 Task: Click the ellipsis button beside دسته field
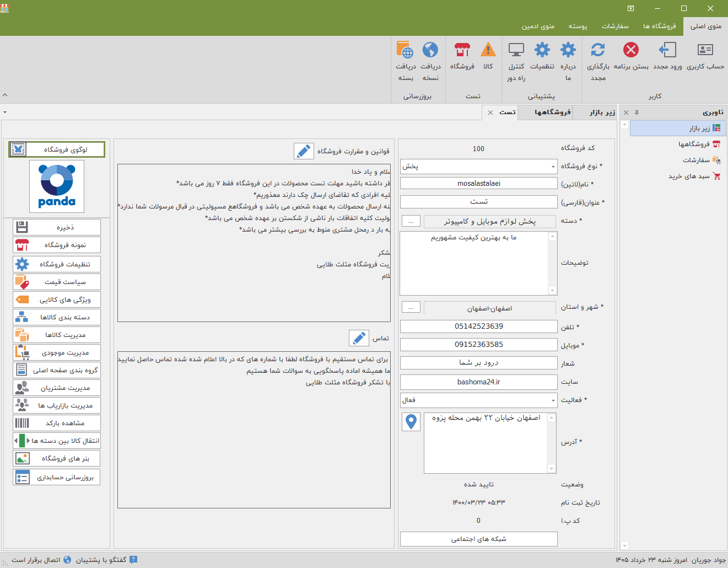coord(411,221)
